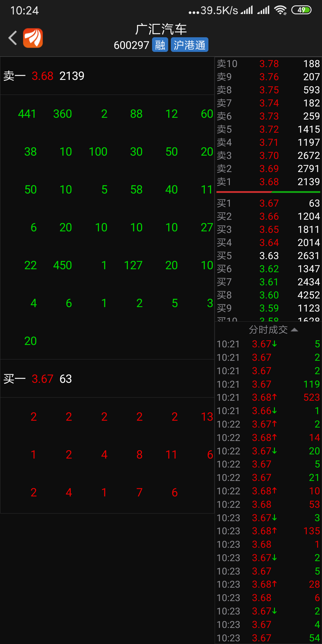Select the 卖8 row at 3.75
The height and width of the screenshot is (644, 322).
pos(268,90)
